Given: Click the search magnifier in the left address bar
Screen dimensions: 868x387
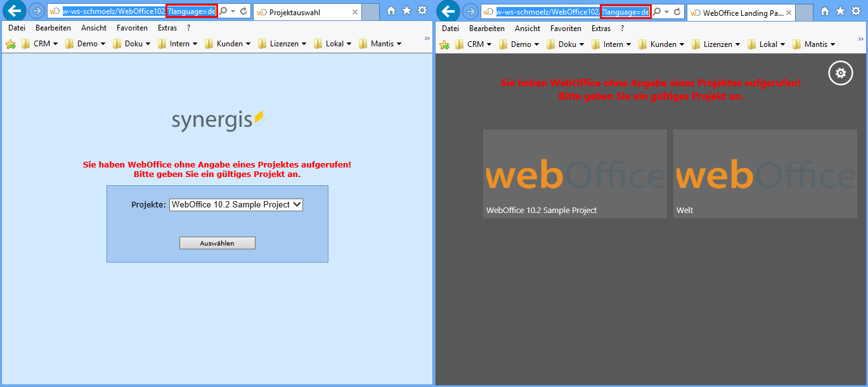Looking at the screenshot, I should pos(223,11).
